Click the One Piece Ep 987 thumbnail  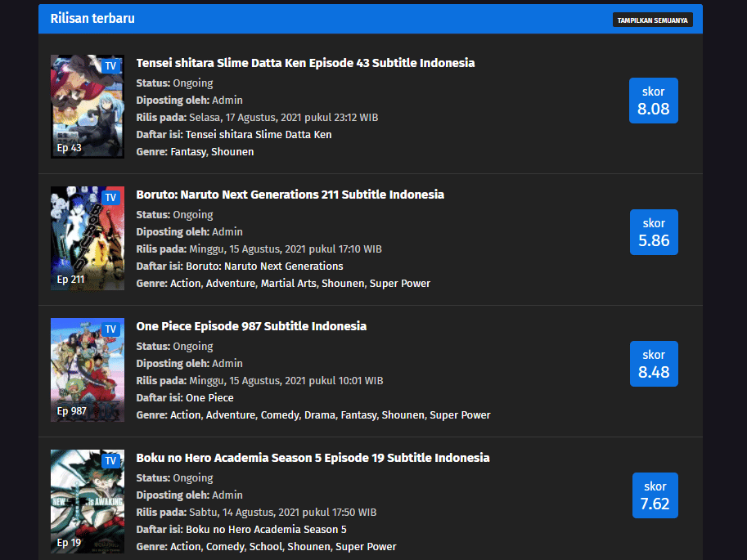[87, 370]
